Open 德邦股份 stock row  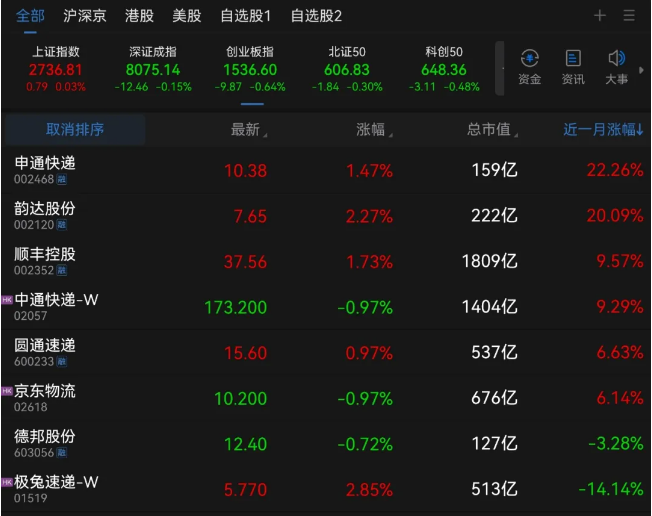click(x=326, y=444)
